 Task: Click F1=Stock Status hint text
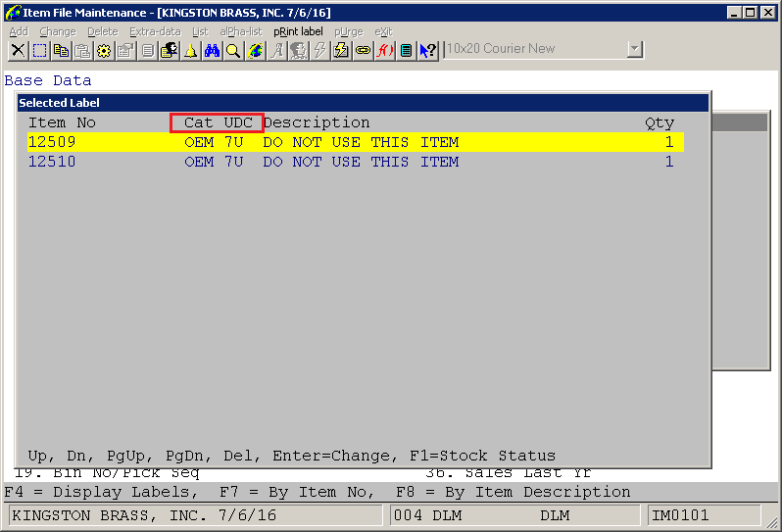(482, 456)
